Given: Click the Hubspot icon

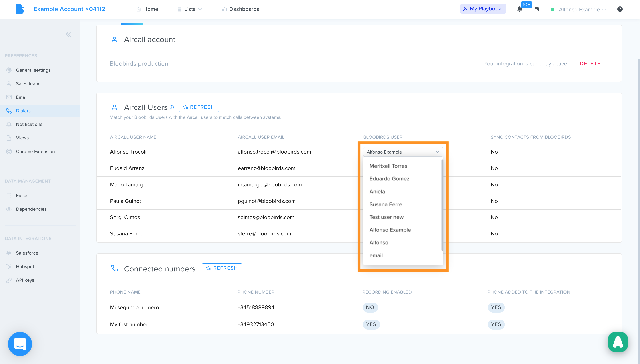Looking at the screenshot, I should pos(9,267).
